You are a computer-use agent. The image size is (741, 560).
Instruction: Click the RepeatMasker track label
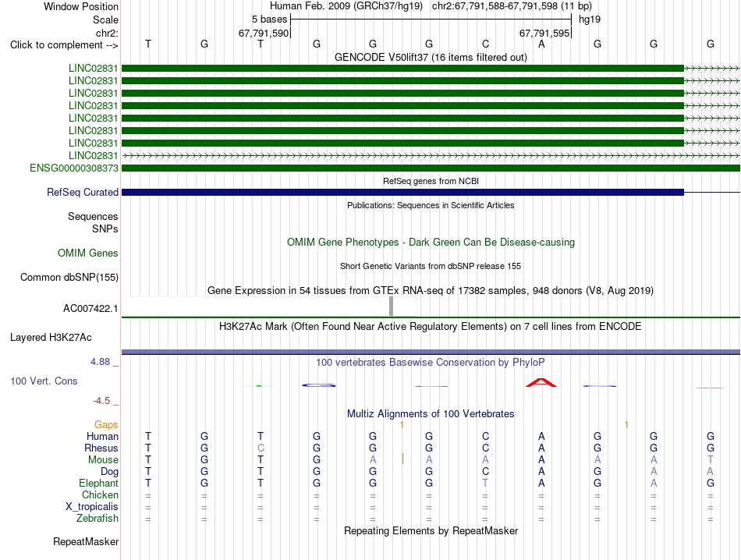coord(86,542)
